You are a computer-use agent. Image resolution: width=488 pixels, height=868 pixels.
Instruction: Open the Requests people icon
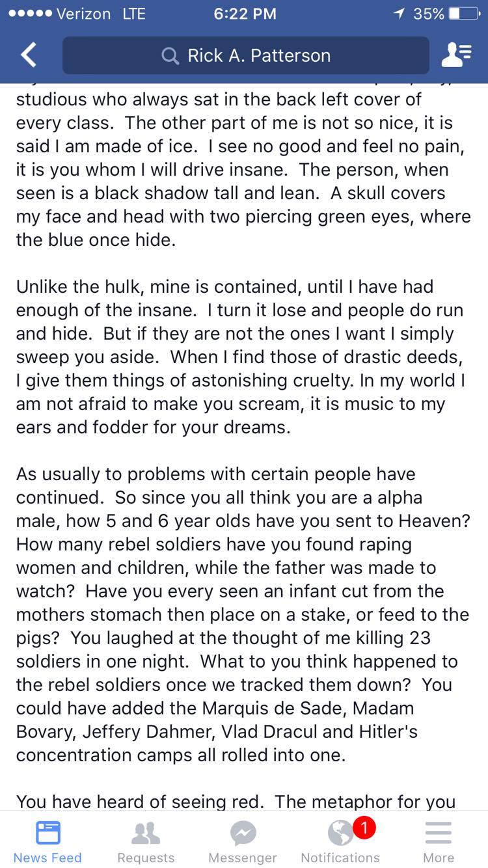[146, 833]
